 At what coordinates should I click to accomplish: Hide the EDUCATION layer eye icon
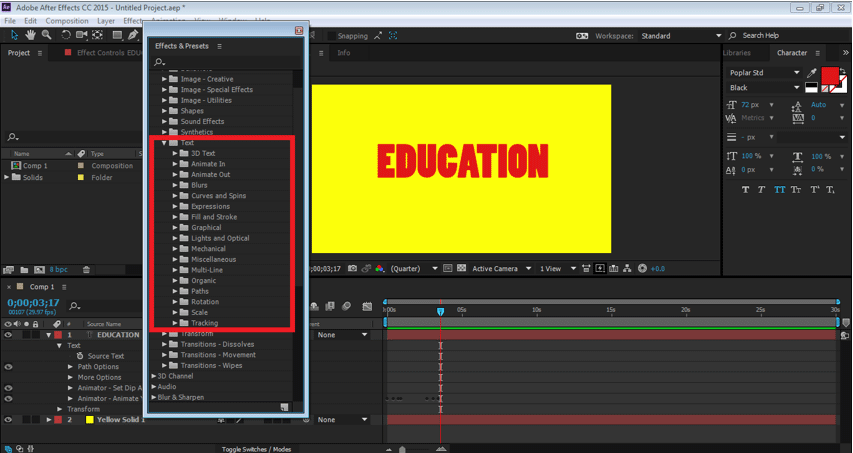click(8, 335)
